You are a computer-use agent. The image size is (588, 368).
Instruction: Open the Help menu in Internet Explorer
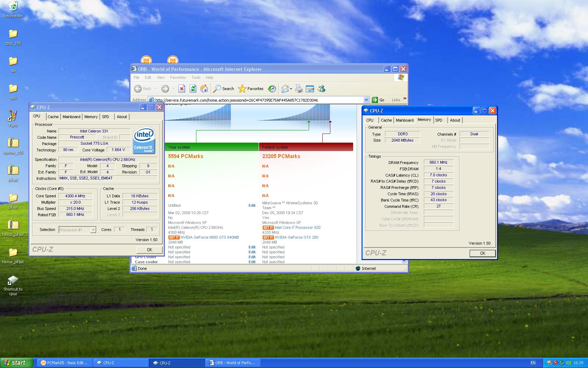[209, 77]
